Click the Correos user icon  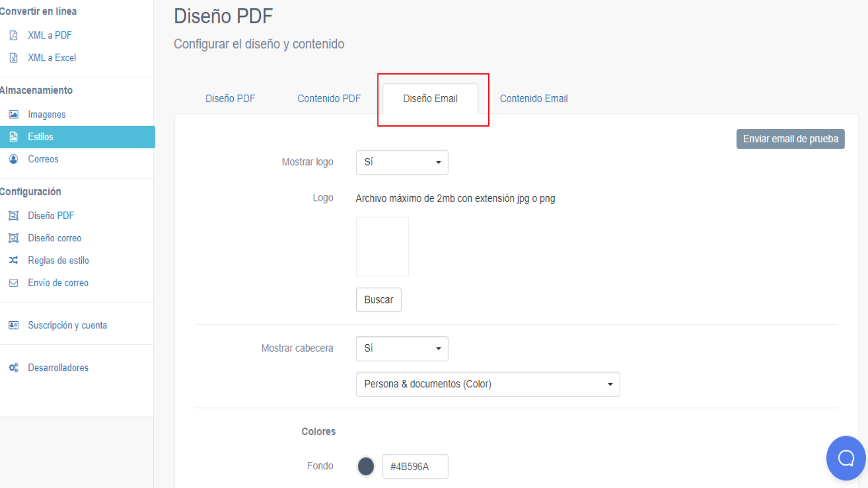click(x=14, y=159)
